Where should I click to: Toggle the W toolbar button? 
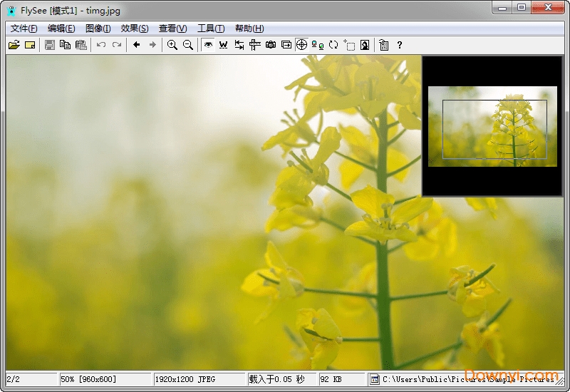[224, 45]
